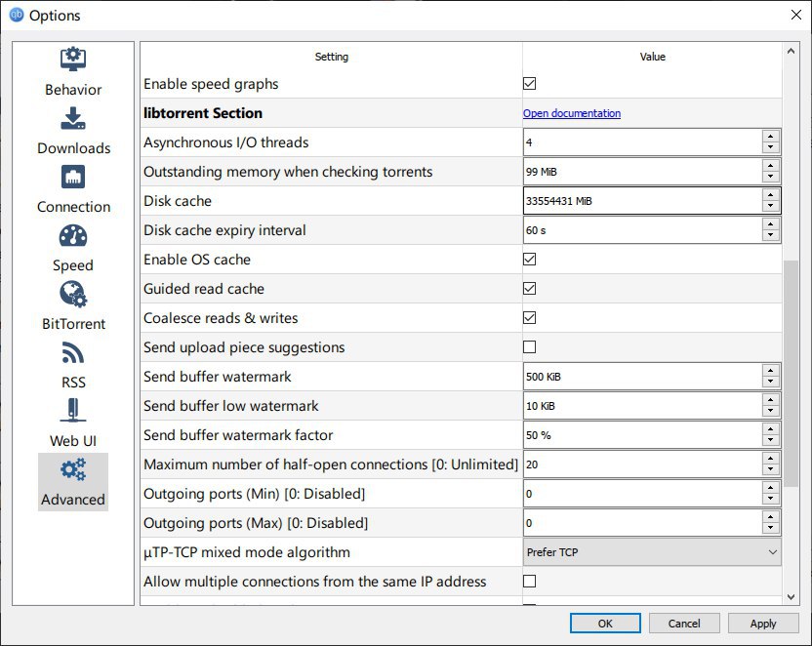Confirm settings with OK button
This screenshot has height=646, width=812.
(605, 624)
